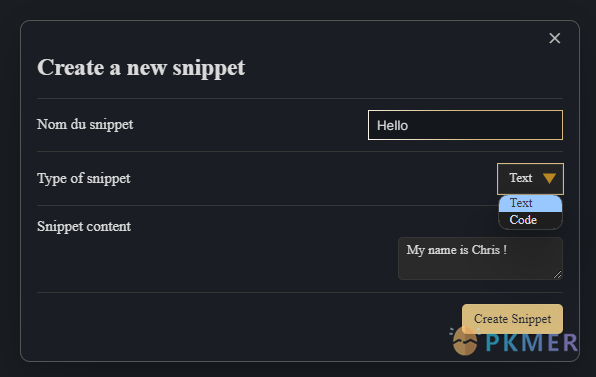Close the Create a new snippet dialog
Screen dimensions: 596x377
[x=555, y=38]
